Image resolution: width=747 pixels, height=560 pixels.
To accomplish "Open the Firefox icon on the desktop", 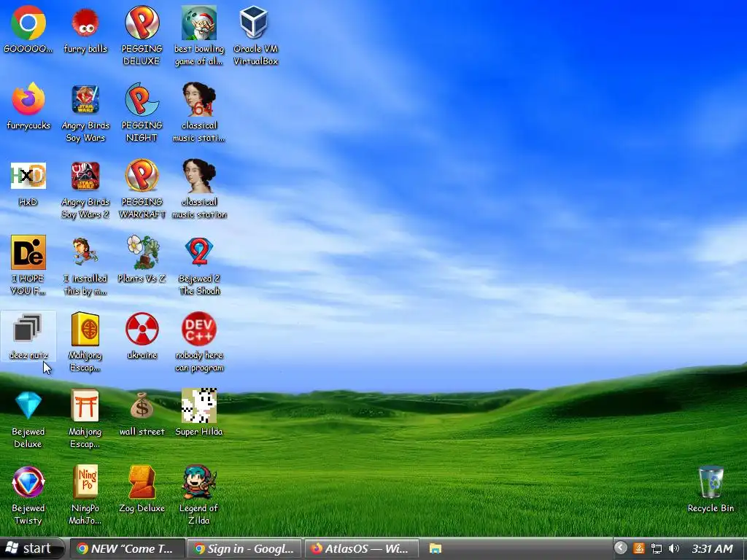I will pyautogui.click(x=28, y=99).
